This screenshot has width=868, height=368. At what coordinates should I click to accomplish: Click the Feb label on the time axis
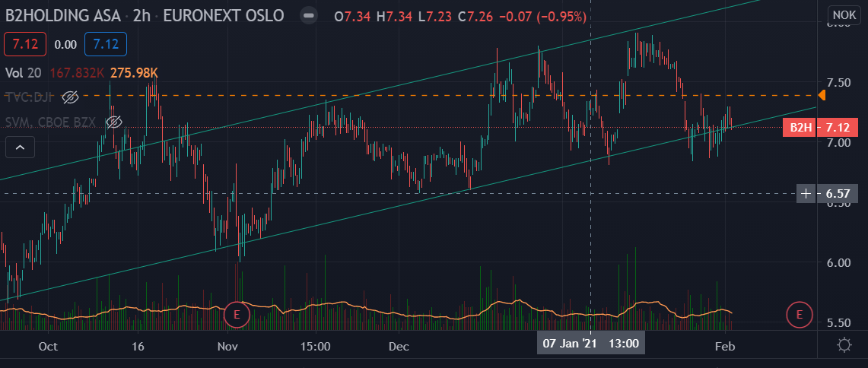[x=725, y=347]
